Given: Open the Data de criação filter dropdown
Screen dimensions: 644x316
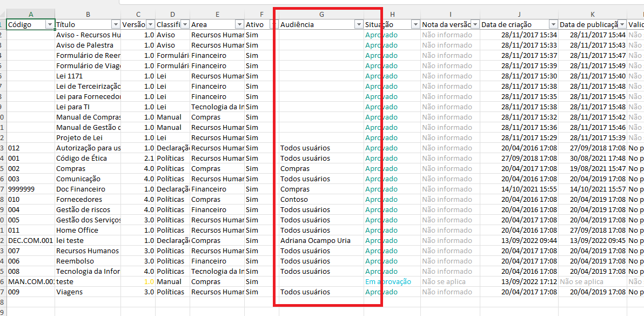Looking at the screenshot, I should [x=553, y=25].
